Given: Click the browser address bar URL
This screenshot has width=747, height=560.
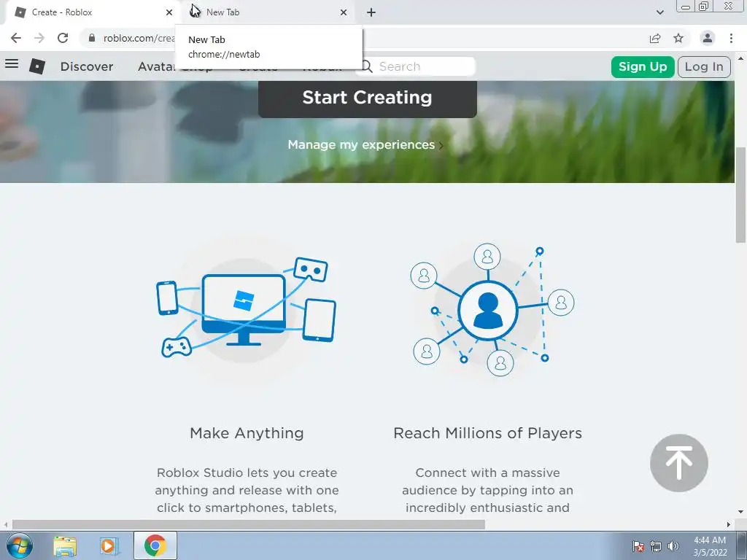Looking at the screenshot, I should [139, 38].
